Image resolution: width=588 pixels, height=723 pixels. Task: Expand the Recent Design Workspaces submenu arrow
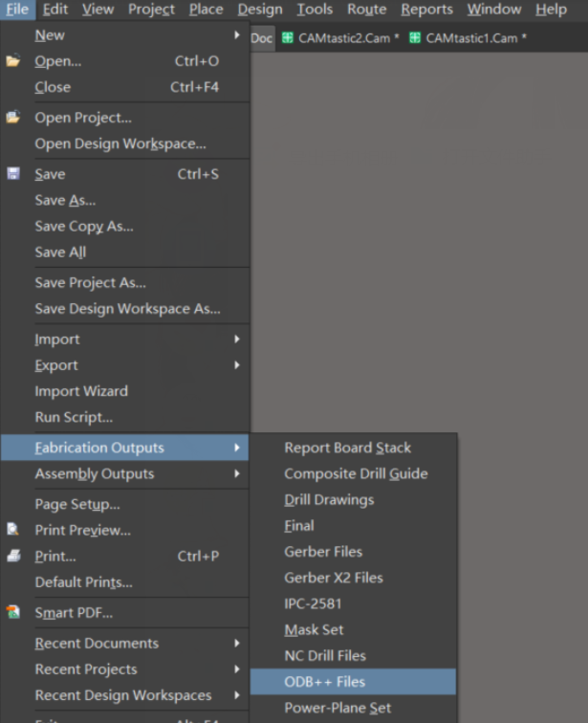pyautogui.click(x=237, y=695)
